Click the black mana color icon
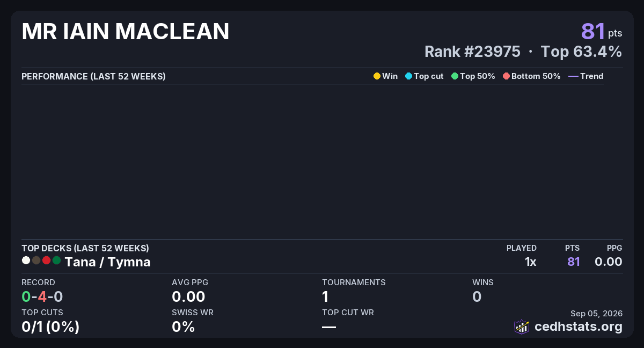The height and width of the screenshot is (348, 644). coord(36,260)
